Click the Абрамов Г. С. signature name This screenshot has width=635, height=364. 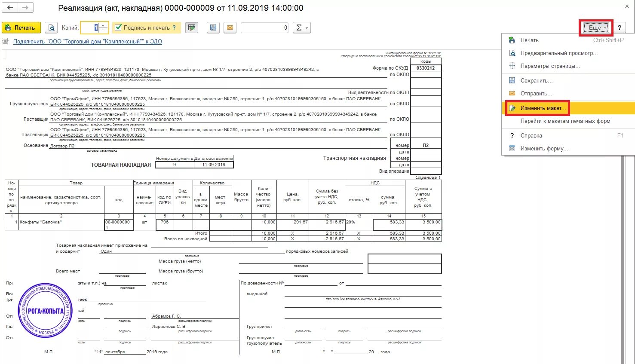[x=166, y=316]
